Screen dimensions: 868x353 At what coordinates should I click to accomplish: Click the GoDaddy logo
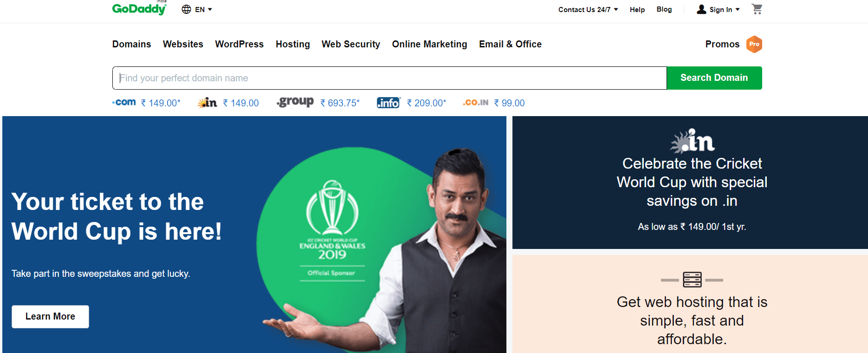coord(139,9)
